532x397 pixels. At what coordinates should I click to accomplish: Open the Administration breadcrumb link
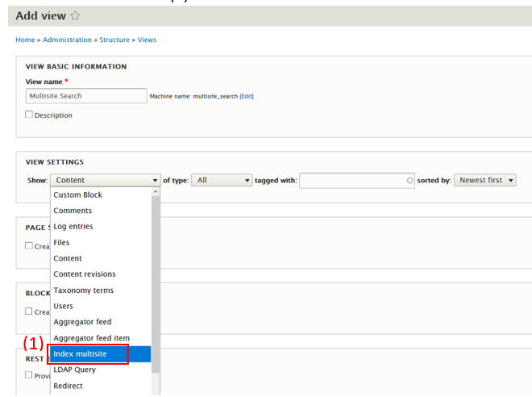point(67,40)
